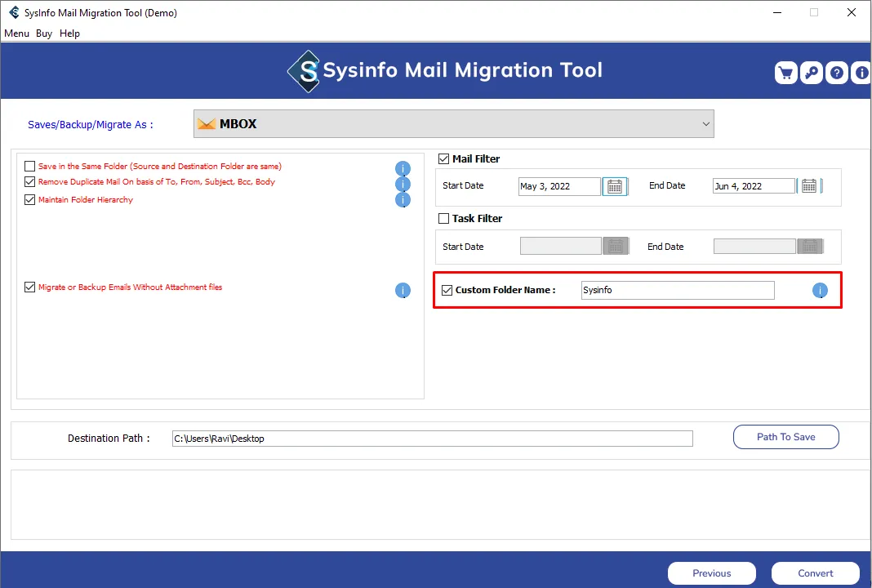Open the license key activation icon
The width and height of the screenshot is (872, 588).
[x=811, y=73]
